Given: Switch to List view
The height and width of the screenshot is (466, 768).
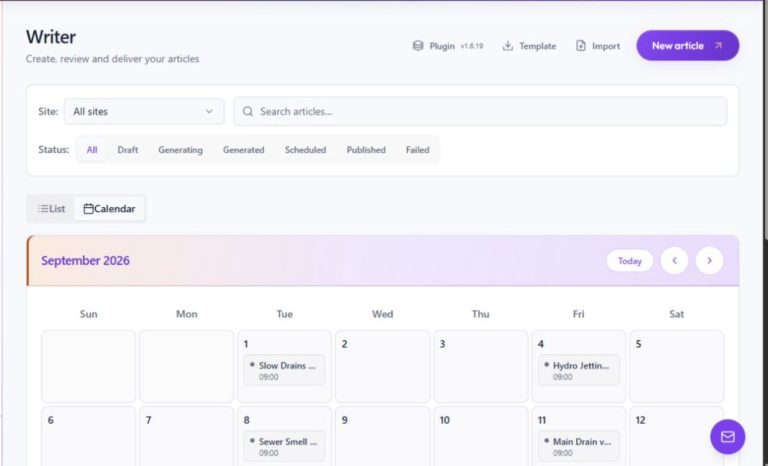Looking at the screenshot, I should coord(51,209).
